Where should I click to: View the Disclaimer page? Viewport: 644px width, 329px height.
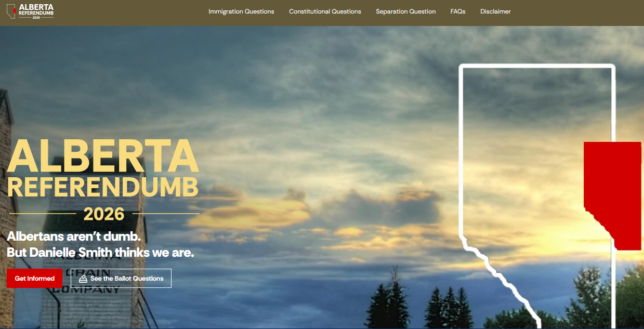point(495,11)
